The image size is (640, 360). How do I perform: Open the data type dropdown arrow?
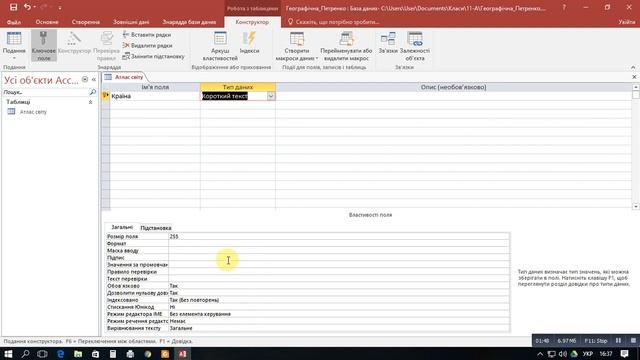(271, 96)
